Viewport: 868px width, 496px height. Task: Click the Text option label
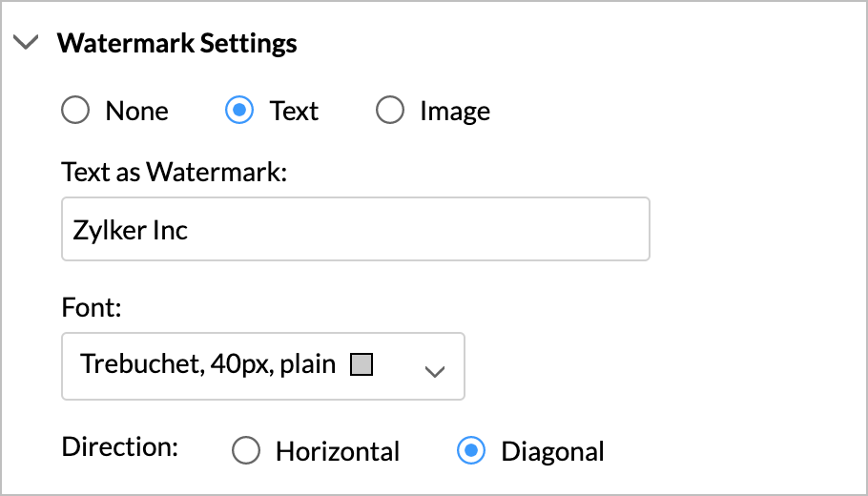(294, 112)
